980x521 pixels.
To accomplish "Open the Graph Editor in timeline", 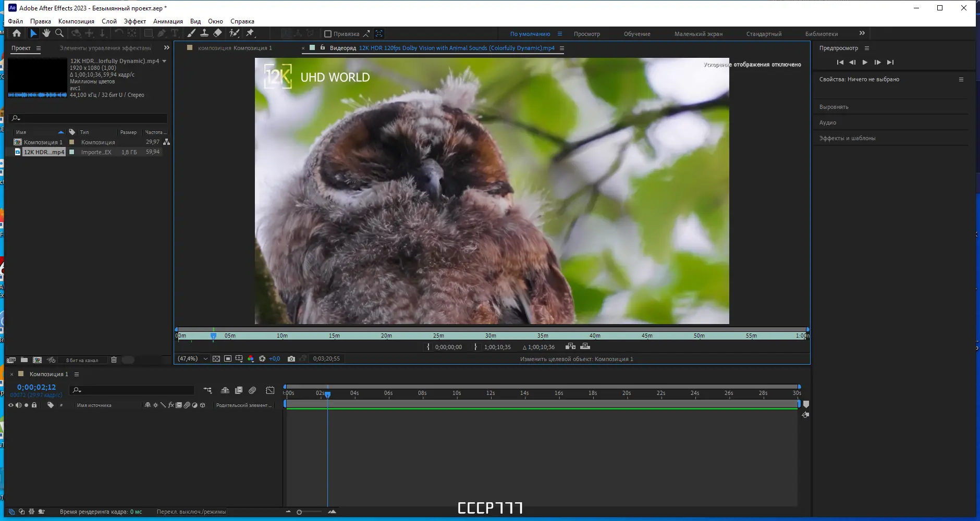I will coord(270,390).
